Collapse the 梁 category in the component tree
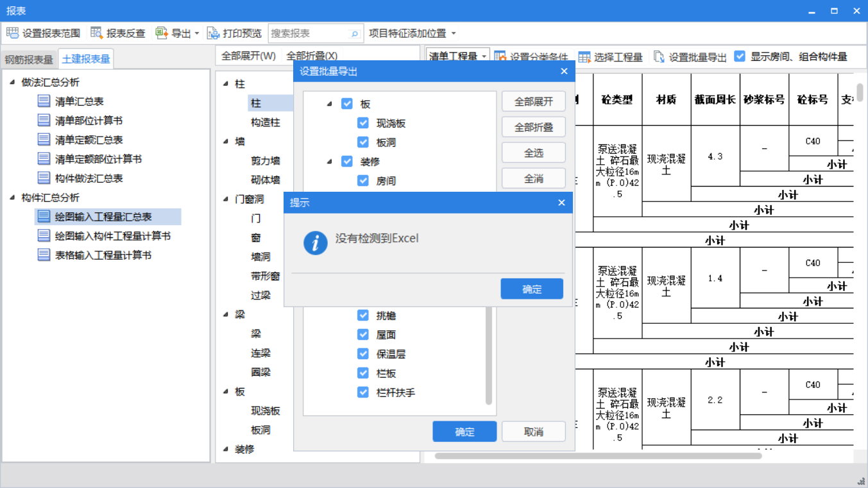This screenshot has height=488, width=868. 226,315
